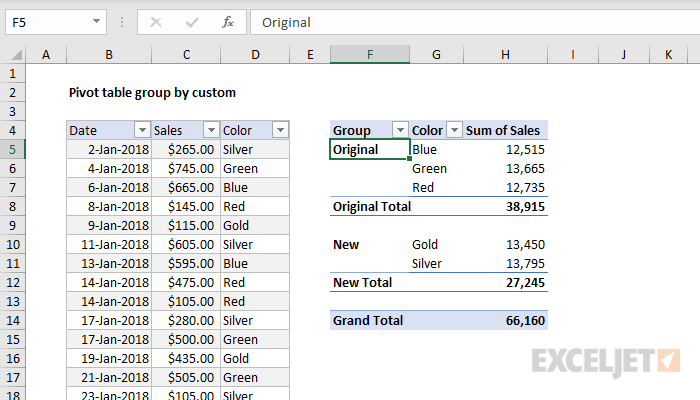Click the date cell 2-Jan-2018
700x400 pixels.
[x=109, y=149]
